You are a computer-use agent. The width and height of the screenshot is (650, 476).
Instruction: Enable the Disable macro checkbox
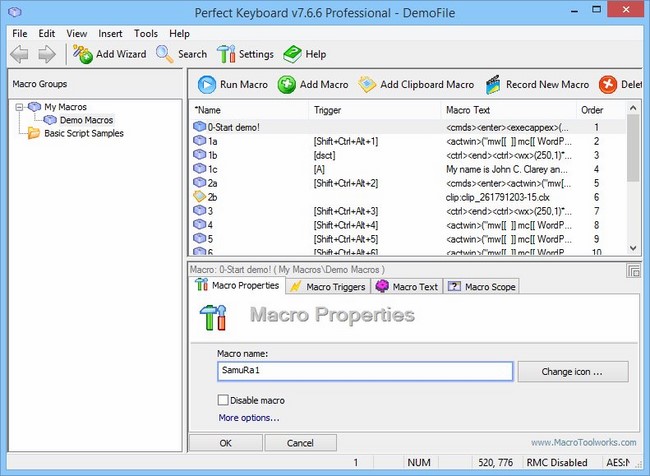[x=224, y=400]
